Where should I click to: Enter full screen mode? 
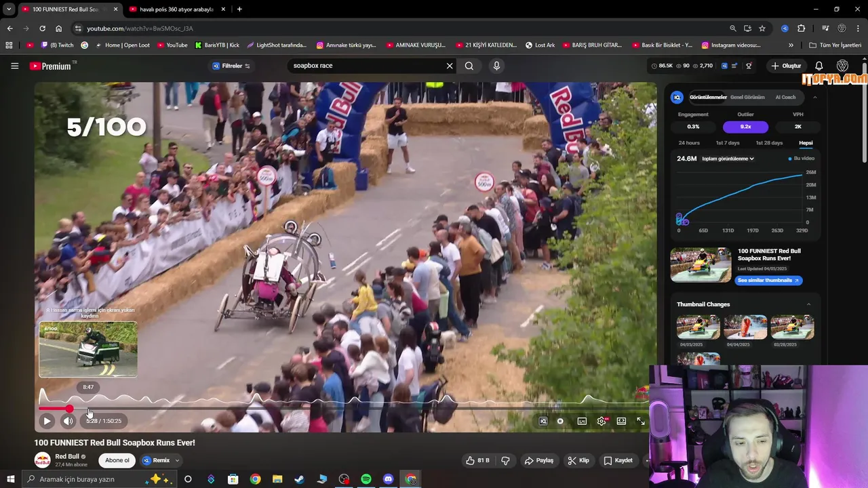pos(641,421)
